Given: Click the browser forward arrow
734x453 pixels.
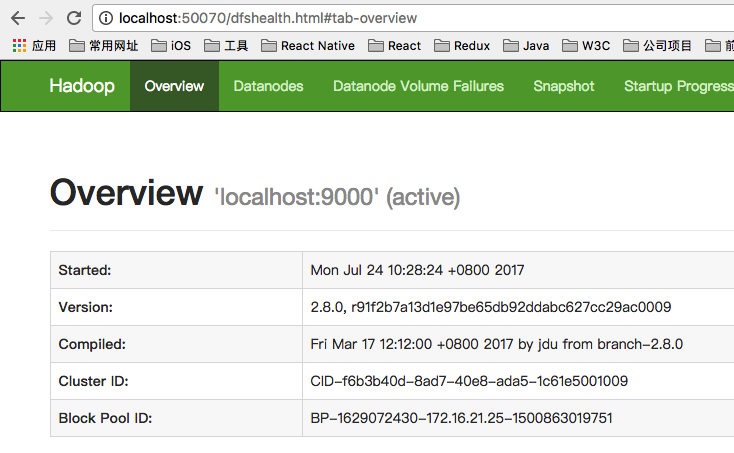Looking at the screenshot, I should click(46, 18).
